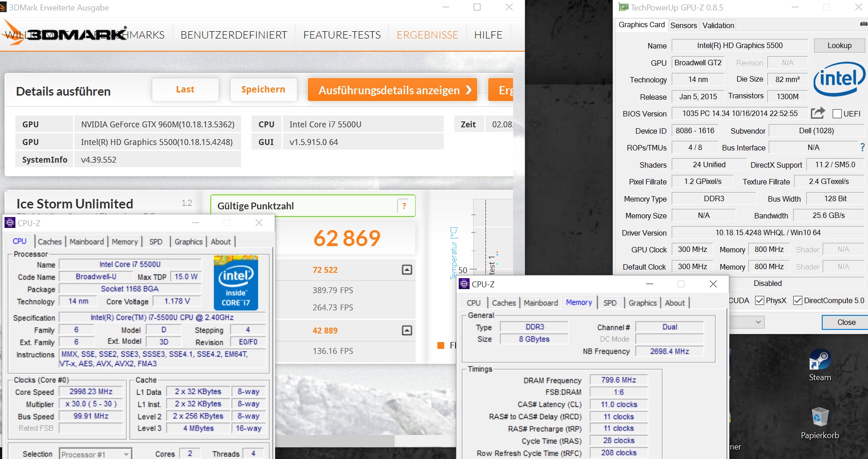Screen dimensions: 868x459
Task: Click GPU-Z screenshot camera icon
Action: click(863, 24)
